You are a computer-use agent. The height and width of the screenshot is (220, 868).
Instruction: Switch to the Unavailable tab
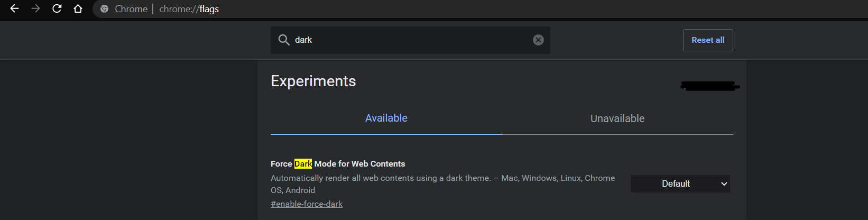pos(617,118)
